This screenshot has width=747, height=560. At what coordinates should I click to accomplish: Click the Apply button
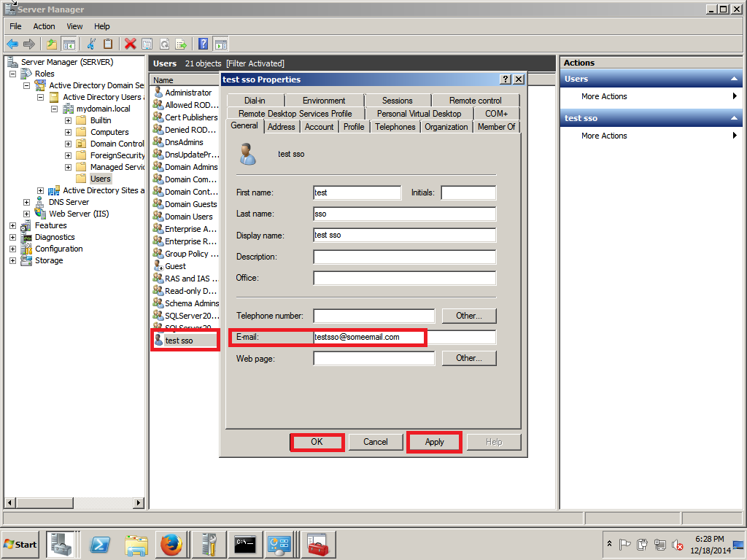(x=434, y=441)
